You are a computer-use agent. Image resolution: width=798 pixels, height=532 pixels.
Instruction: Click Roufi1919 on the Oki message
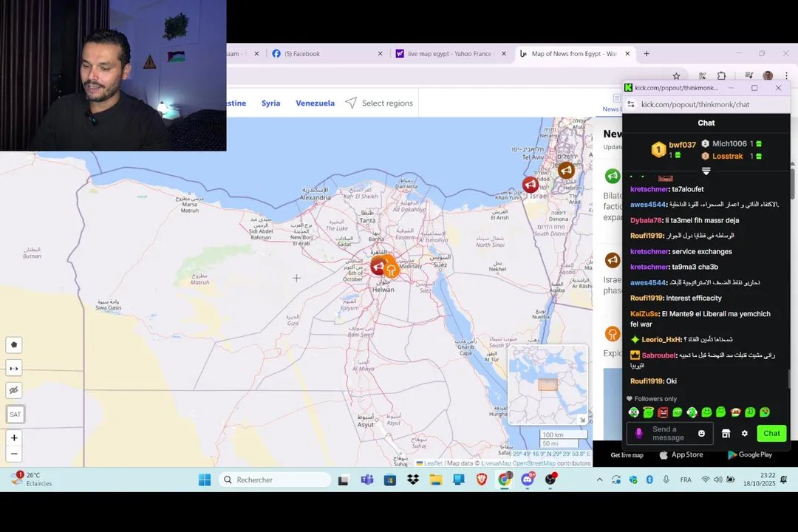point(647,381)
